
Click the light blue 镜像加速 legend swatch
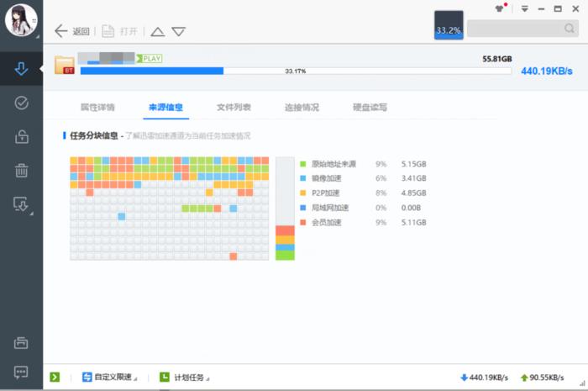point(303,178)
